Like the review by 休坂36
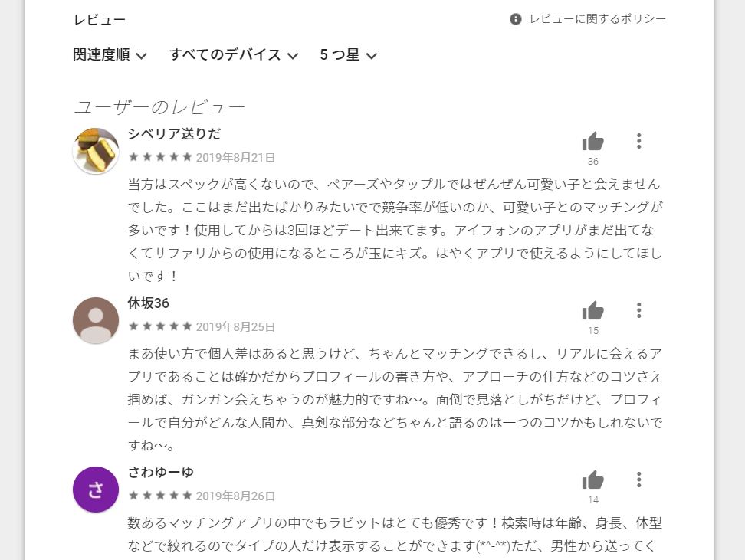 point(592,310)
